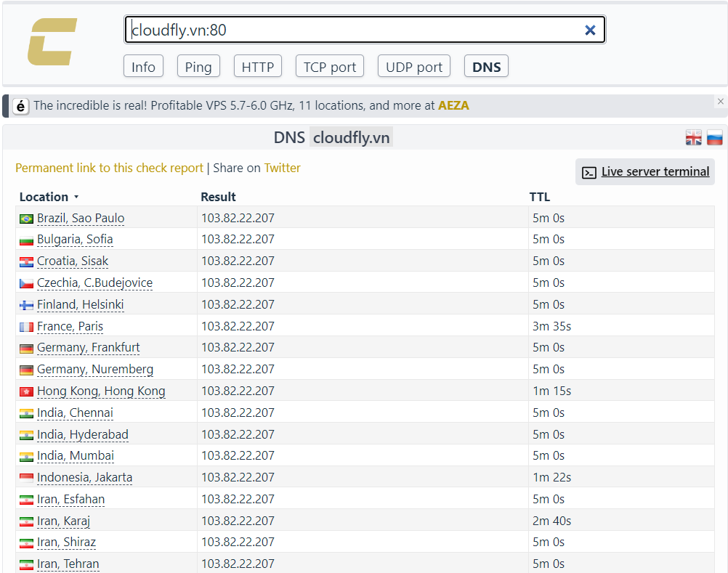Click the Iran flag beside Shiraz

point(26,542)
